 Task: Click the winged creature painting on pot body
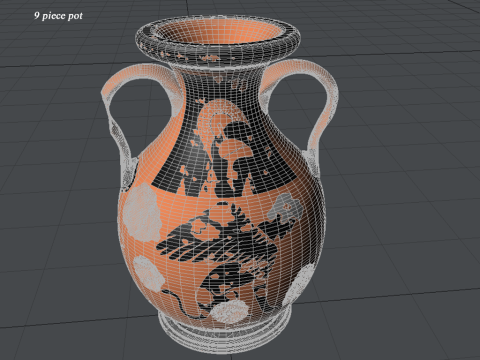click(227, 257)
